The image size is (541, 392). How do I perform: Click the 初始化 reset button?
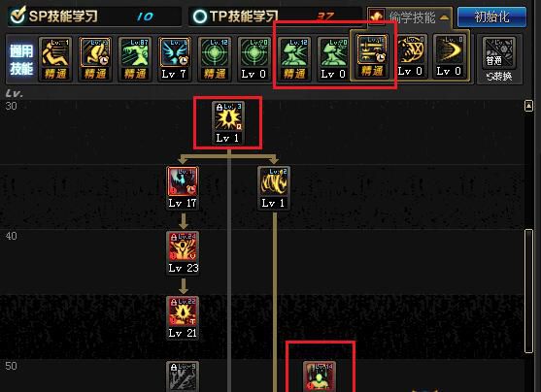492,16
